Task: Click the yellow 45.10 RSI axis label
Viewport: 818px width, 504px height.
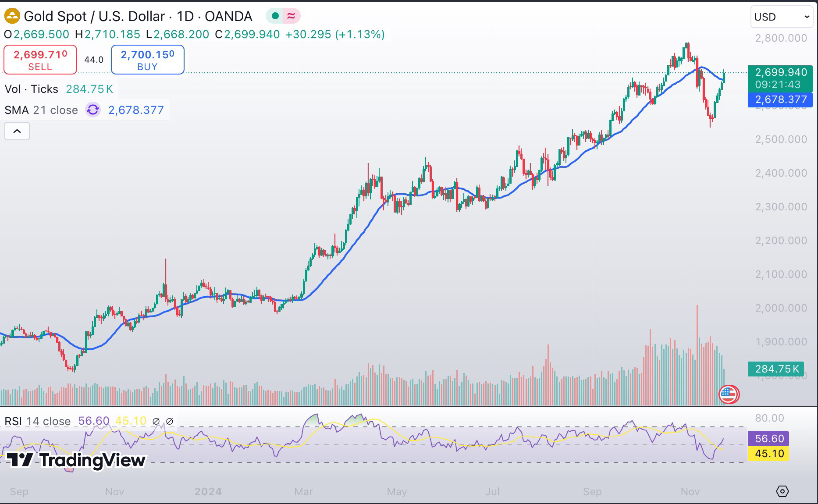Action: tap(768, 453)
